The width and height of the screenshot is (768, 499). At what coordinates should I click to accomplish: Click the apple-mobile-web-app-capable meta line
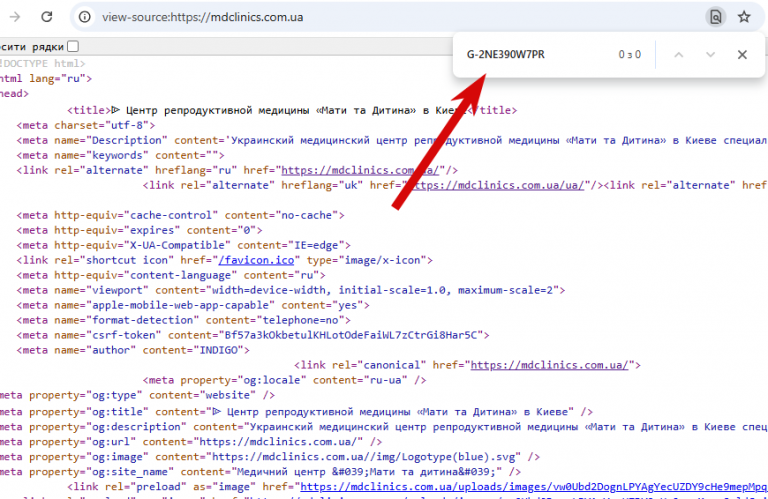[193, 306]
